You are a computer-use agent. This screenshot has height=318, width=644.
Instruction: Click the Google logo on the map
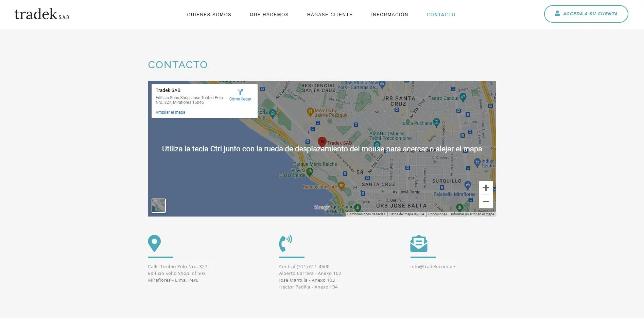322,207
